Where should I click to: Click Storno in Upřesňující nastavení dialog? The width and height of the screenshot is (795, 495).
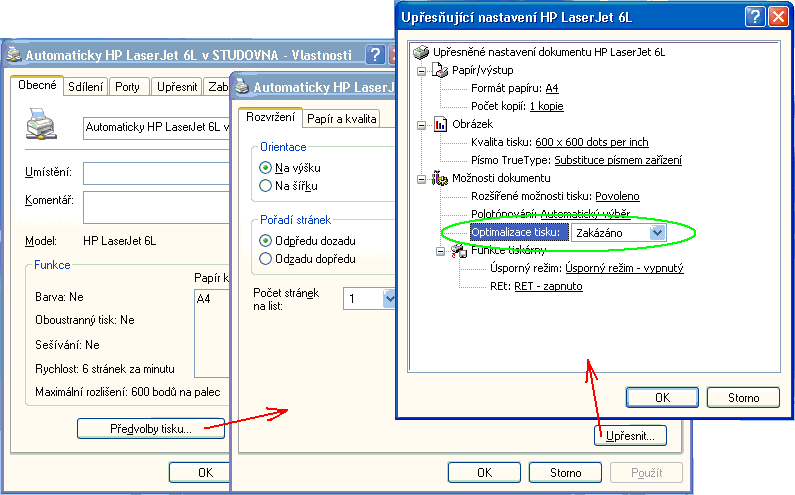743,398
